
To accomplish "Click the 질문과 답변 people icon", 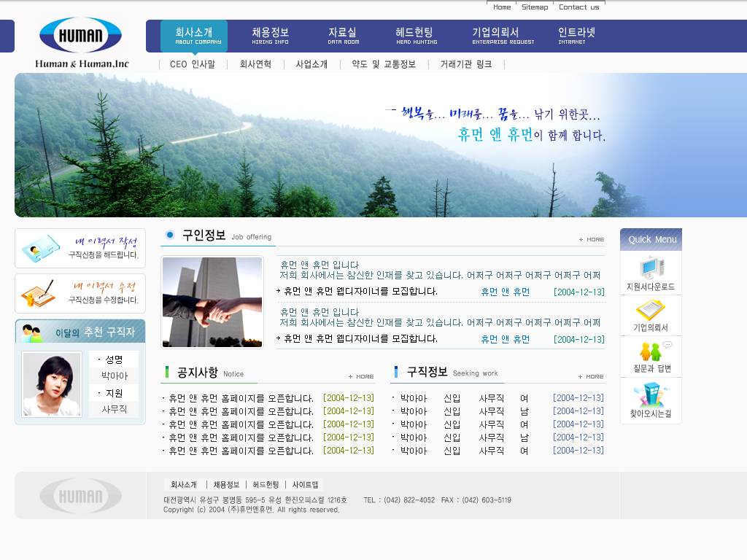I will point(651,351).
